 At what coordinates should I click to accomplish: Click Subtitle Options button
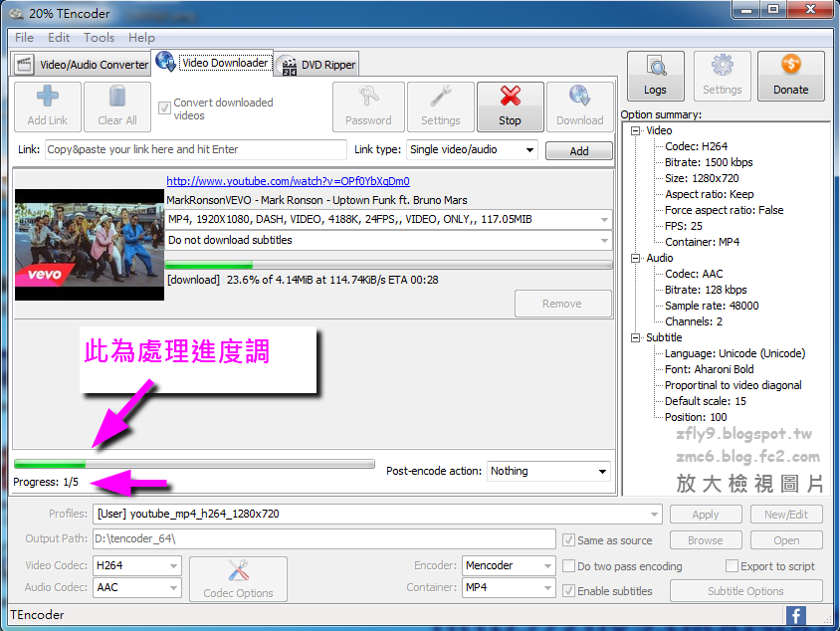(745, 591)
